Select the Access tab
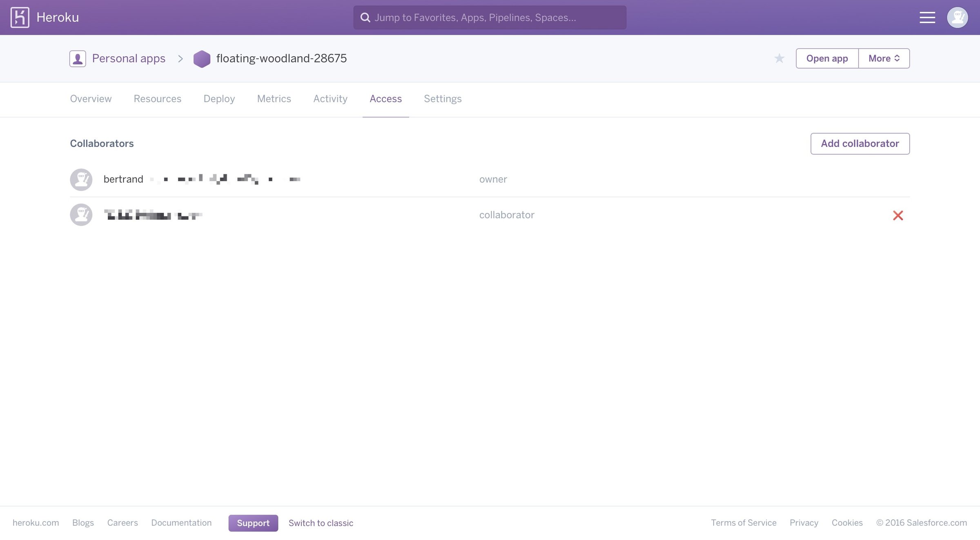The image size is (980, 540). (x=386, y=99)
